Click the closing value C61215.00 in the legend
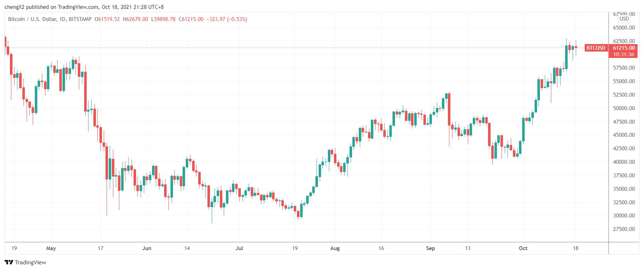Screen dimensions: 644x270 coord(191,19)
